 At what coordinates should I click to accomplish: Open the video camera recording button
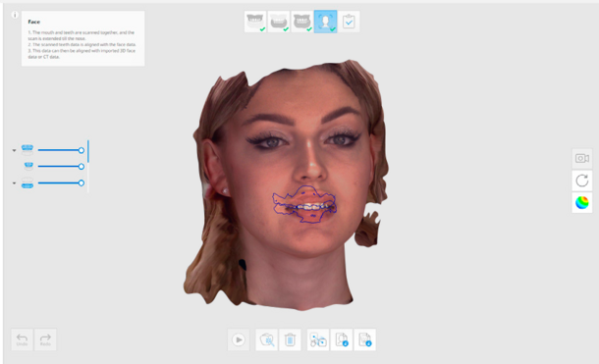[582, 158]
